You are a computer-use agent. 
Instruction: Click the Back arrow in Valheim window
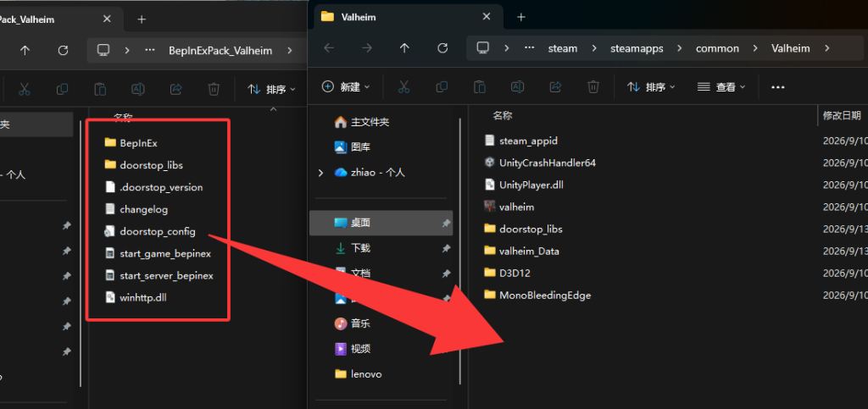pos(329,48)
